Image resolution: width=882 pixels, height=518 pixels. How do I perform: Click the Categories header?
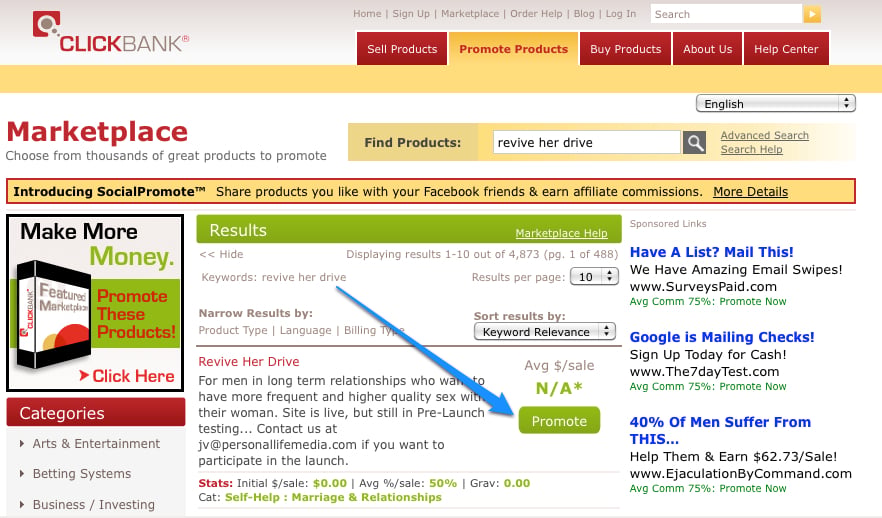click(96, 412)
